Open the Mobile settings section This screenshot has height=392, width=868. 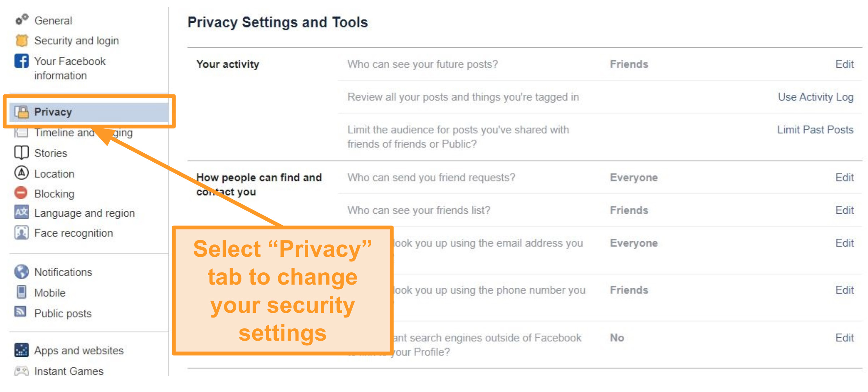[x=50, y=293]
